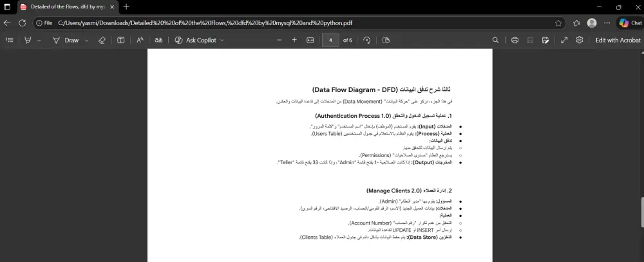
Task: Add a text box tool
Action: (121, 41)
